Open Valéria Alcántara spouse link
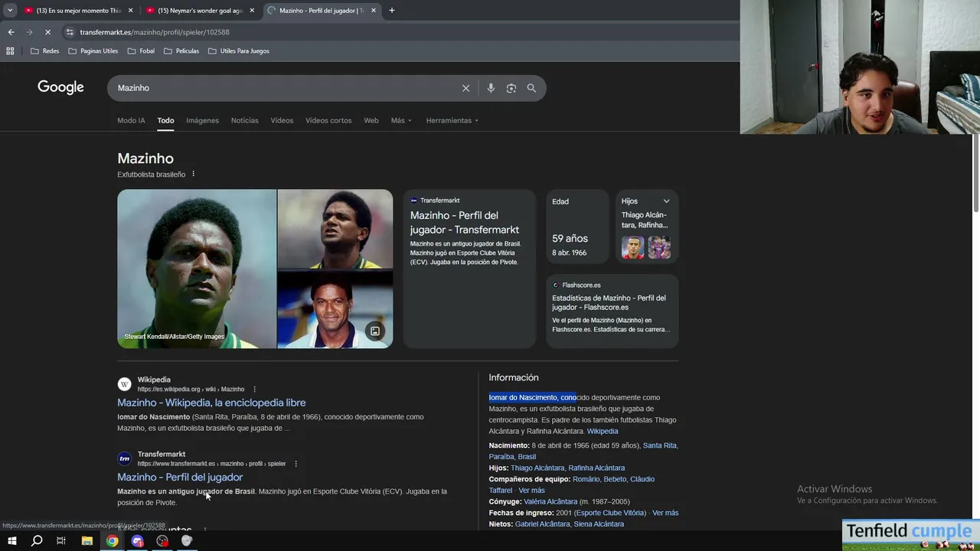This screenshot has width=980, height=551. point(550,501)
